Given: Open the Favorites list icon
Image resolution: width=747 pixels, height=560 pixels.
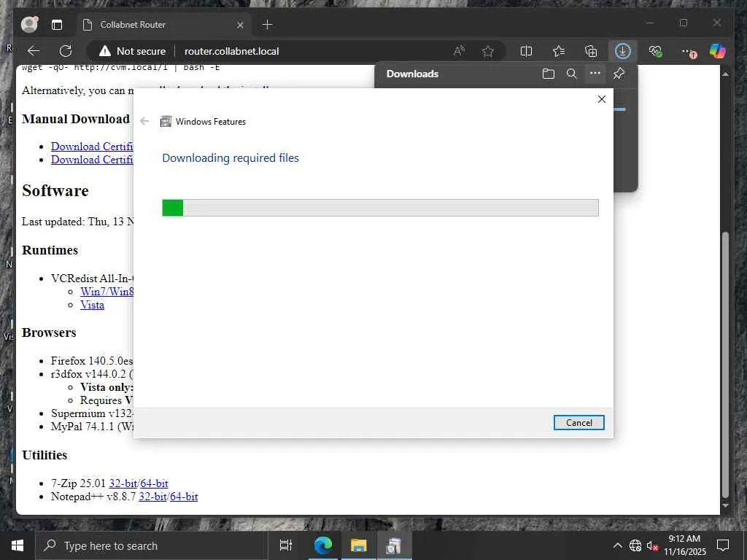Looking at the screenshot, I should 558,51.
